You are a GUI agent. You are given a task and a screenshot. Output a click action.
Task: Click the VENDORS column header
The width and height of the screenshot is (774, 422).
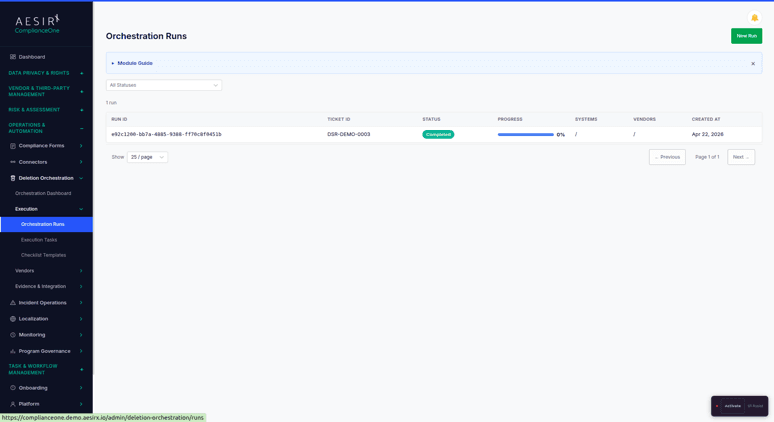[x=645, y=119]
